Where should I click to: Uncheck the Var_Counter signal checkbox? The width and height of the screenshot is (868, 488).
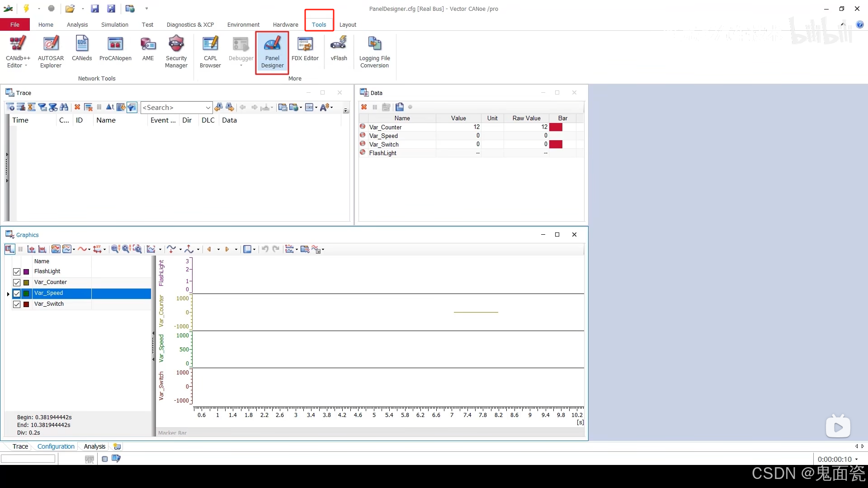(17, 283)
